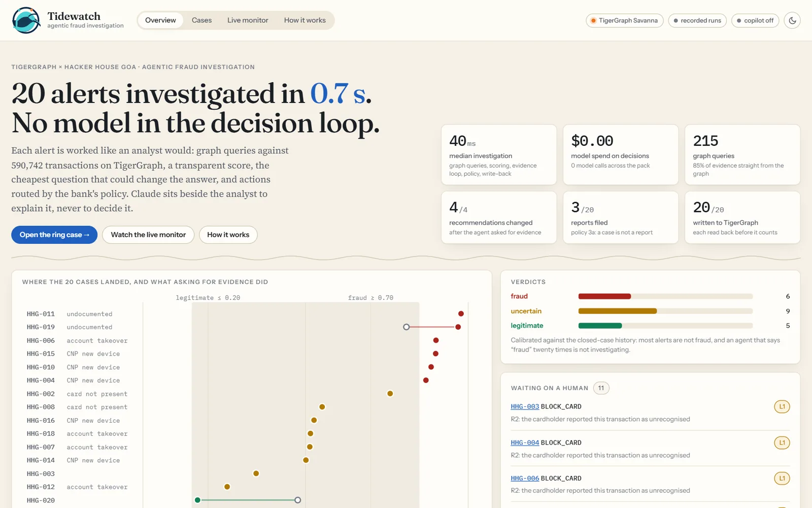Click the 3/20 reports filed card

[x=621, y=217]
